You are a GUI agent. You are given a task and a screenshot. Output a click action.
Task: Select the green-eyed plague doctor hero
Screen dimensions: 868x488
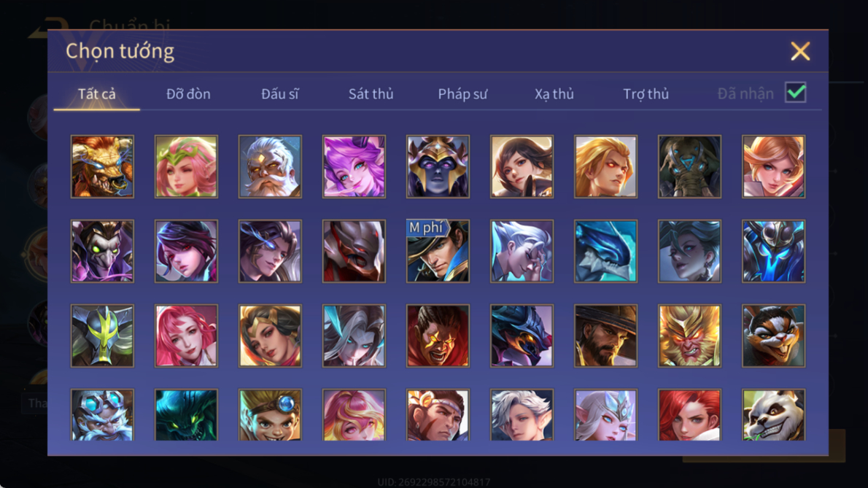click(x=102, y=251)
